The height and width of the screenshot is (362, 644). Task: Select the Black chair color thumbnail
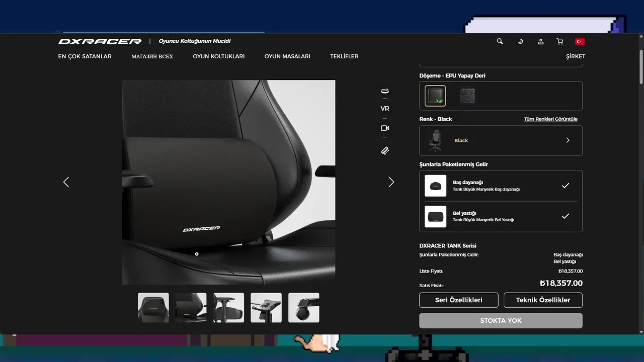click(x=435, y=140)
